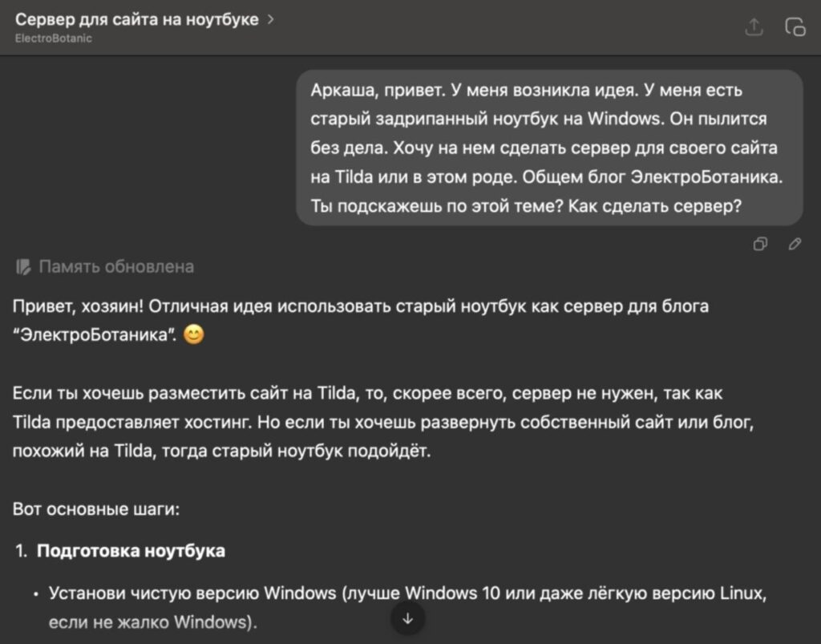The image size is (821, 644).
Task: Copy the user's message with copy icon
Action: (x=760, y=244)
